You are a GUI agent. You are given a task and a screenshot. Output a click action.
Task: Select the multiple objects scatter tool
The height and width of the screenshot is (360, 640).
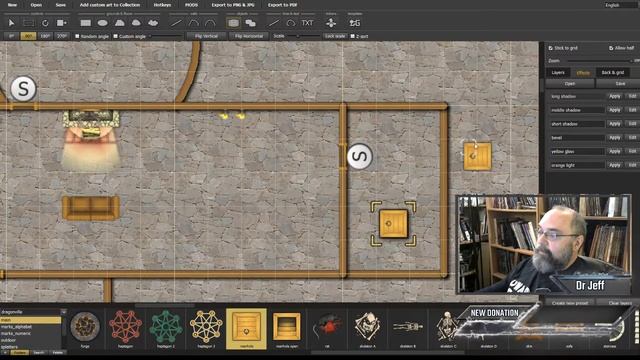pyautogui.click(x=251, y=23)
